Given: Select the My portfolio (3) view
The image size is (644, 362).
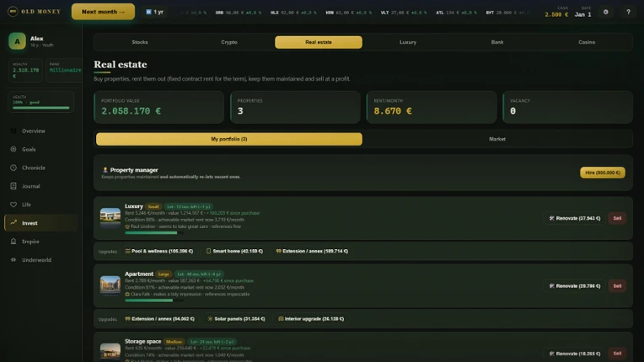Looking at the screenshot, I should pos(229,139).
